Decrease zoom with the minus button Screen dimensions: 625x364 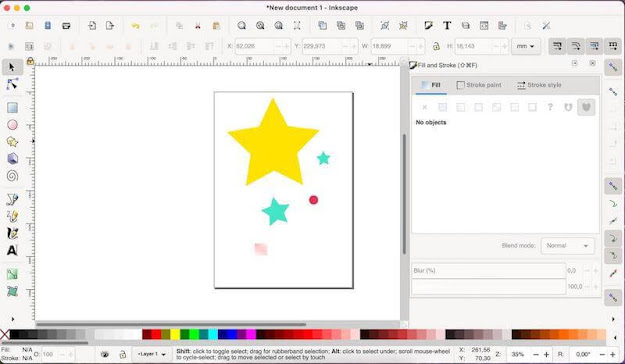536,354
